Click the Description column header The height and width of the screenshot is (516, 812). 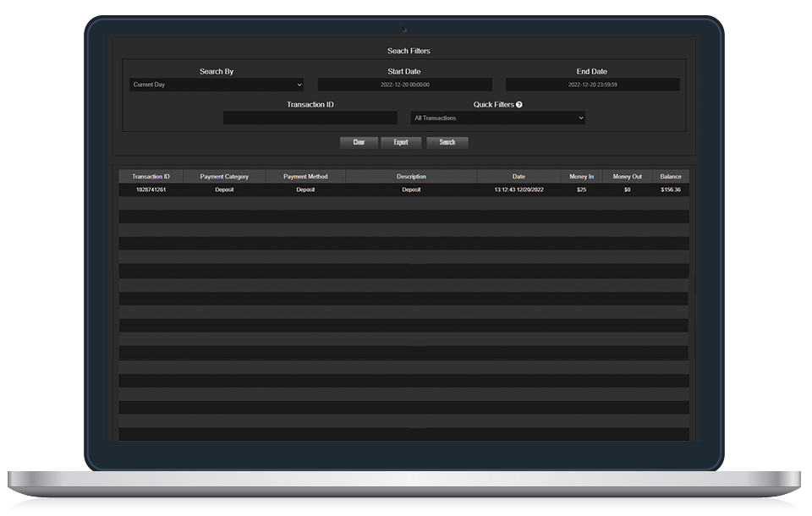coord(411,177)
